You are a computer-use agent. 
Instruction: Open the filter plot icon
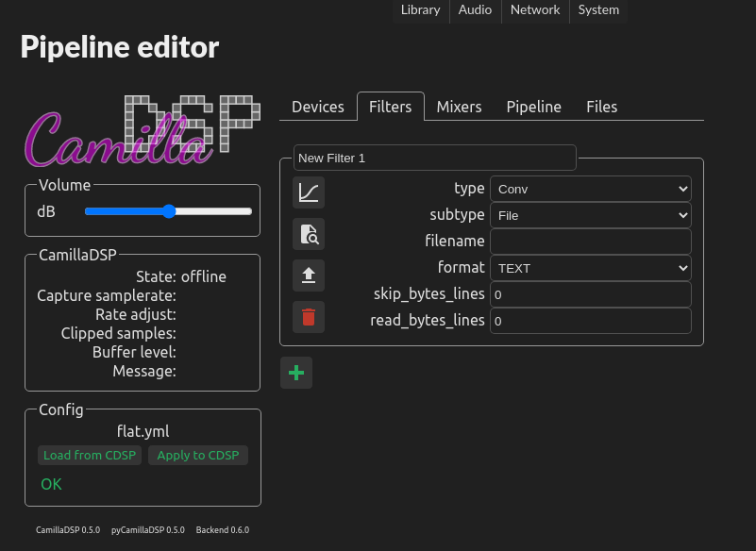[x=308, y=192]
